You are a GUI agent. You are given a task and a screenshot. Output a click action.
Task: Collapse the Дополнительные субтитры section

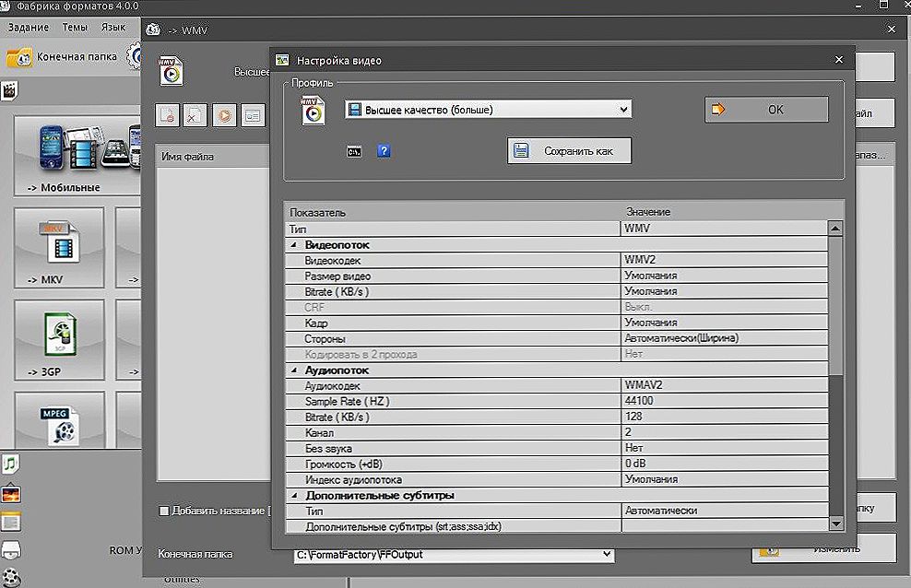click(x=294, y=495)
